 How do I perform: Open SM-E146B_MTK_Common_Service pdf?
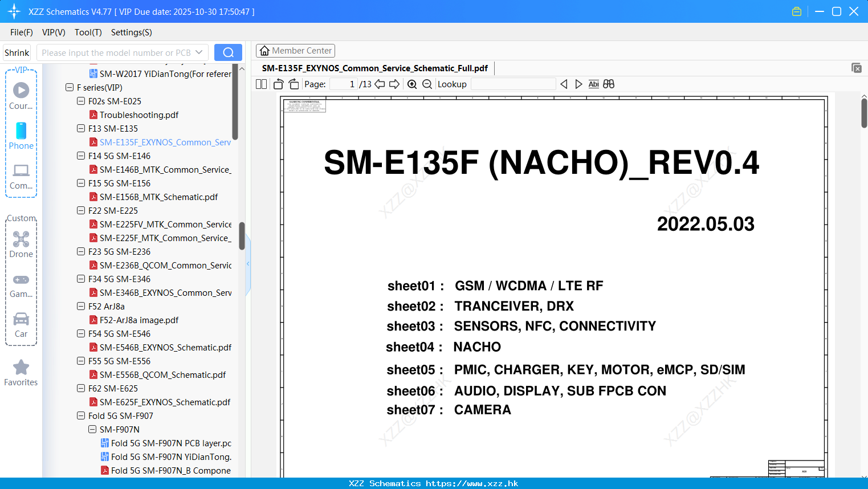pos(160,169)
